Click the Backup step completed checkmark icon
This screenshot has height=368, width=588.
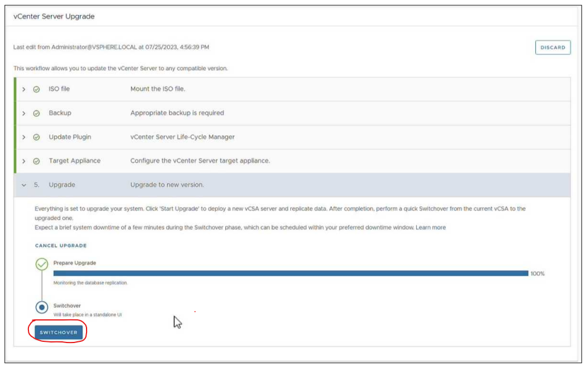click(x=36, y=113)
